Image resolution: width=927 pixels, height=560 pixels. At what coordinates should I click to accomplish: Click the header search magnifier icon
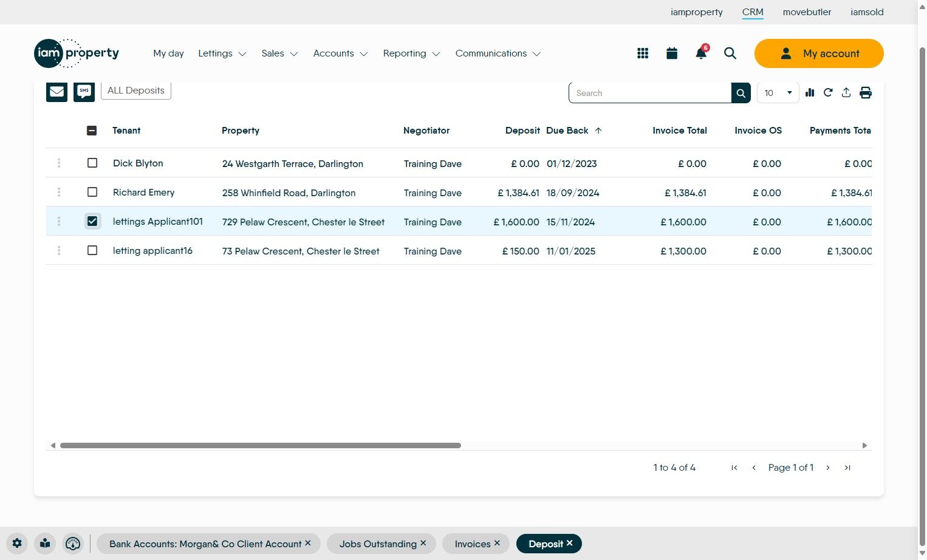[730, 53]
